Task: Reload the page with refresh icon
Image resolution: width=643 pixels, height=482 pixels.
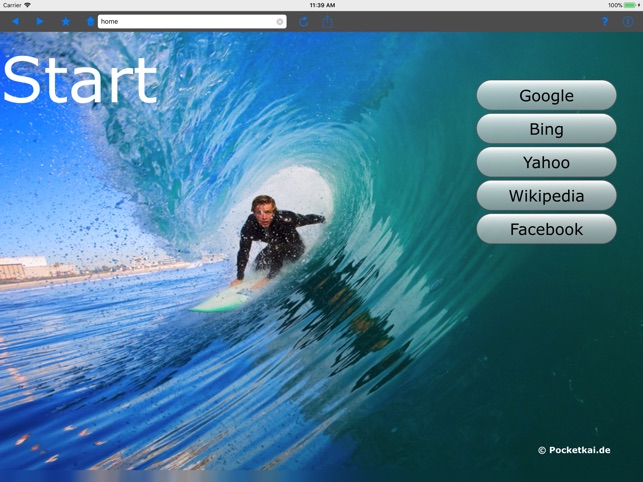Action: (x=303, y=22)
